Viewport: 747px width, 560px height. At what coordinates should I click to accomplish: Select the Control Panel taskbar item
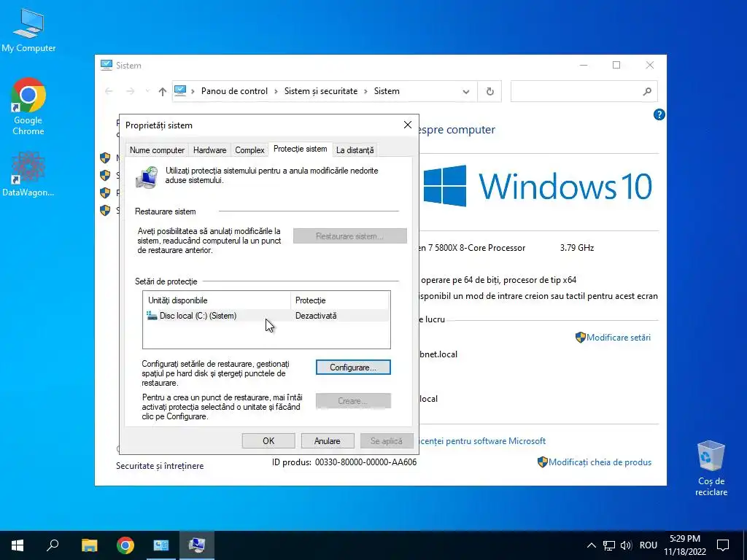[161, 545]
